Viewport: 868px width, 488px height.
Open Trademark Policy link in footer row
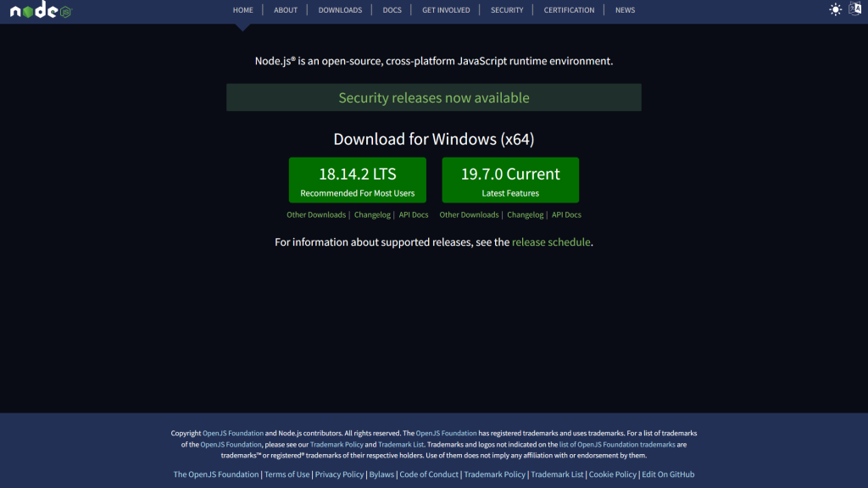pos(494,474)
